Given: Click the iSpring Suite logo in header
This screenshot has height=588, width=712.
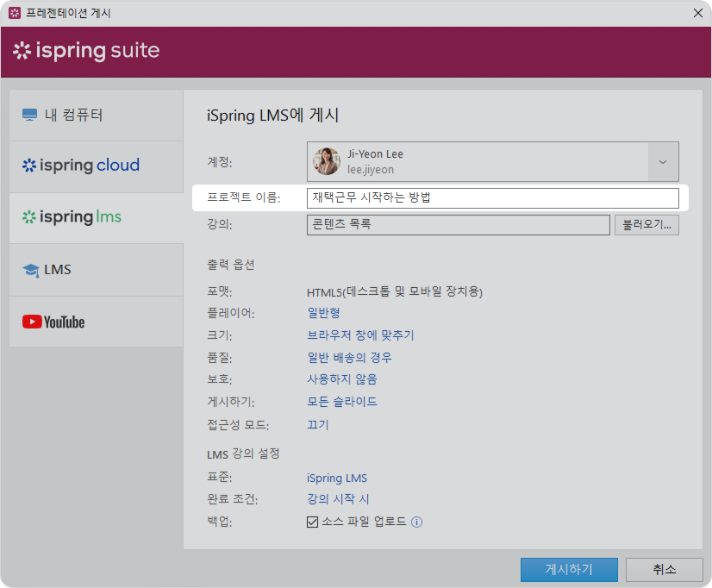Looking at the screenshot, I should [86, 51].
